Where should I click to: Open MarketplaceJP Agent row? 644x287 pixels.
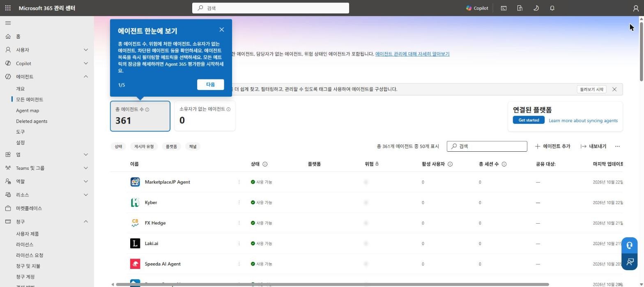(x=167, y=182)
